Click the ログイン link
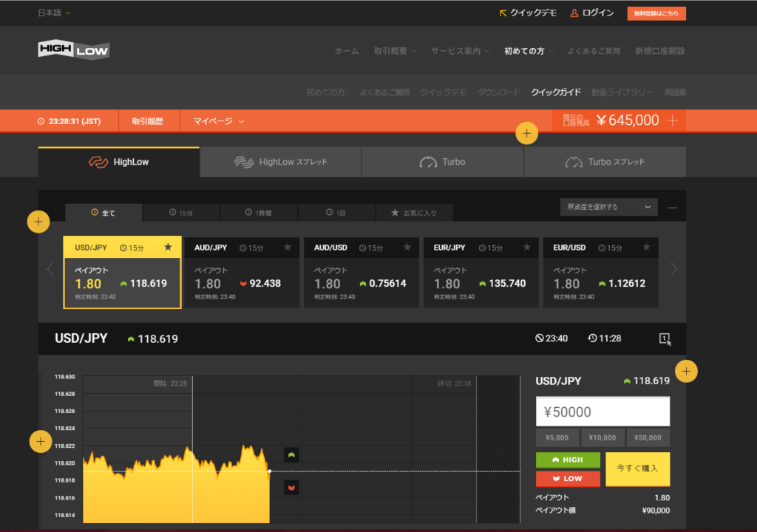This screenshot has width=757, height=532. pos(591,13)
